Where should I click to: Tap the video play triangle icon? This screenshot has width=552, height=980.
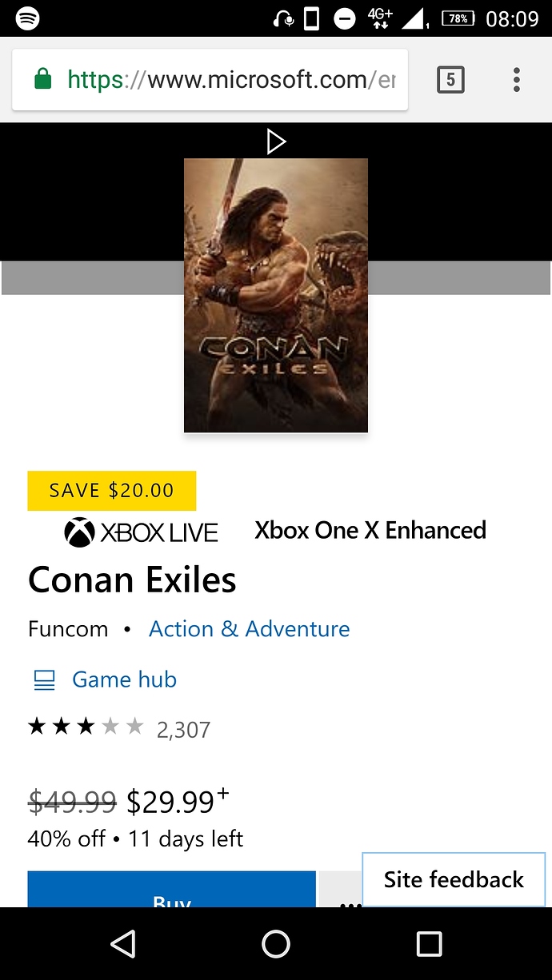click(x=276, y=142)
